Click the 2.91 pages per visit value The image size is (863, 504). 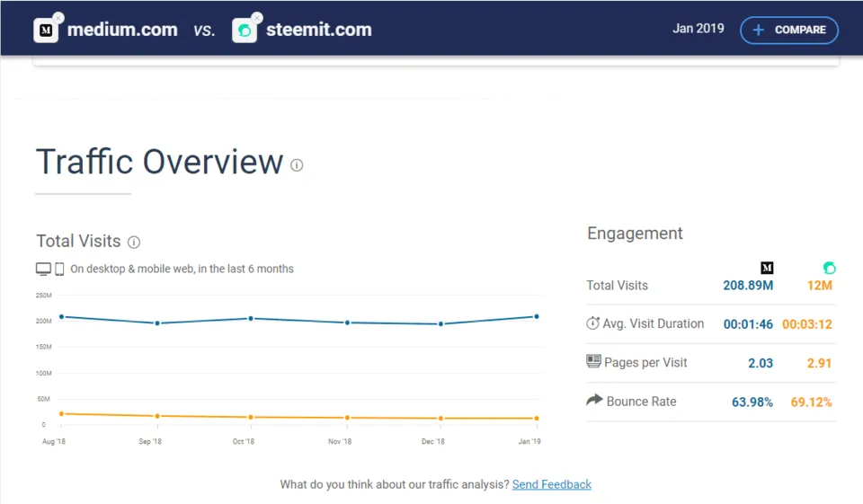coord(819,363)
